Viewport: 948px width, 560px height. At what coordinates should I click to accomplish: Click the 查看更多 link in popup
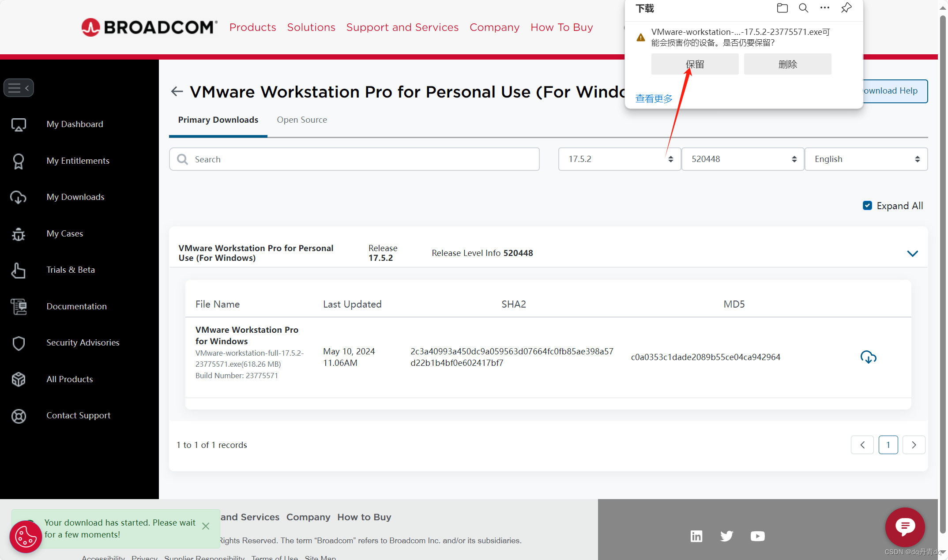click(x=654, y=98)
